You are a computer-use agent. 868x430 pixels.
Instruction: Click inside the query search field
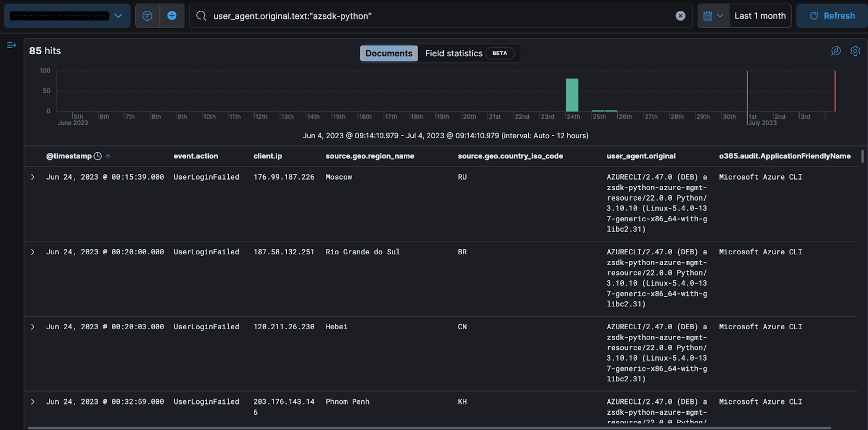[434, 16]
